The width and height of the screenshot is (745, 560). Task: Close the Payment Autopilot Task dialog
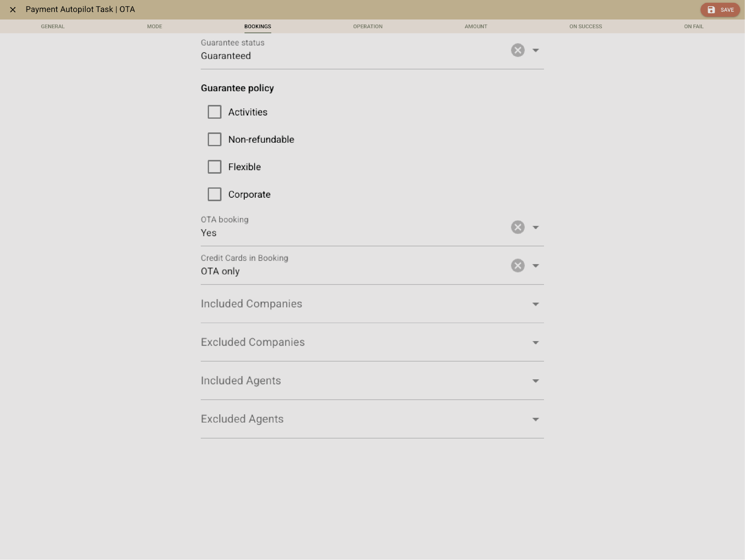point(13,10)
